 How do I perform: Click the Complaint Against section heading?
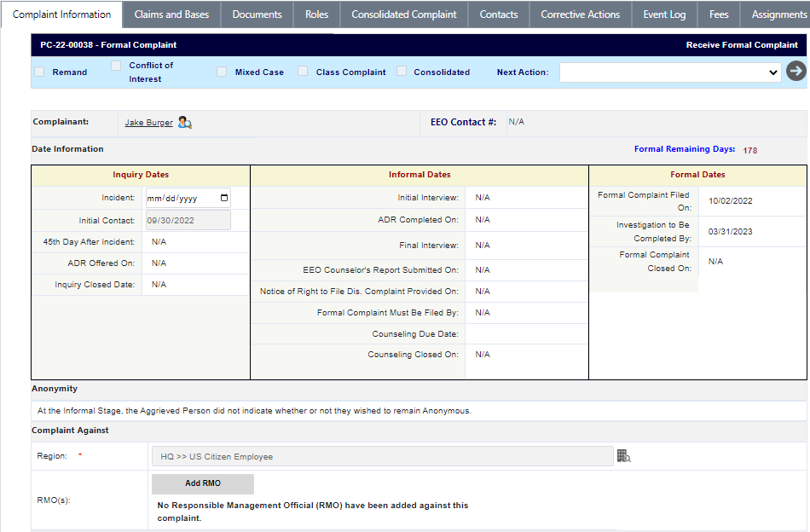[70, 431]
